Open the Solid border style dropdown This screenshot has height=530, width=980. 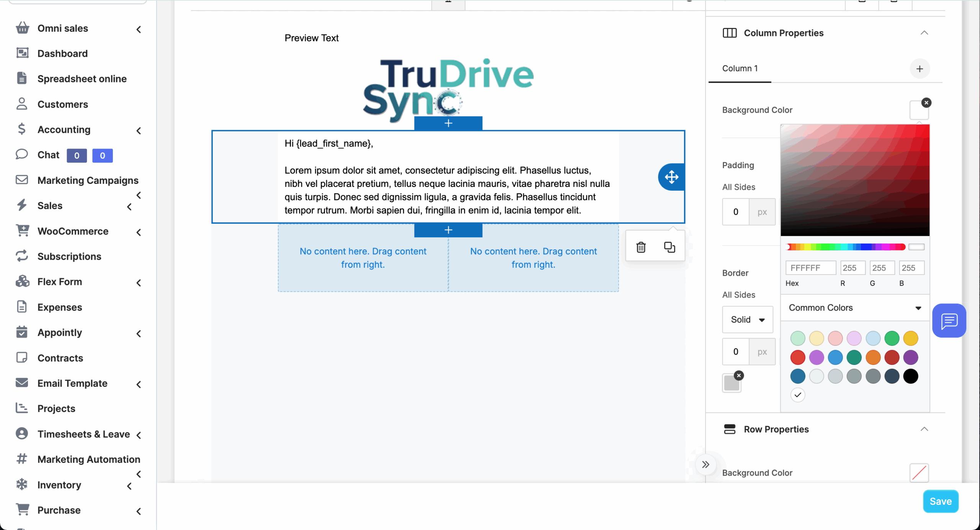[747, 319]
